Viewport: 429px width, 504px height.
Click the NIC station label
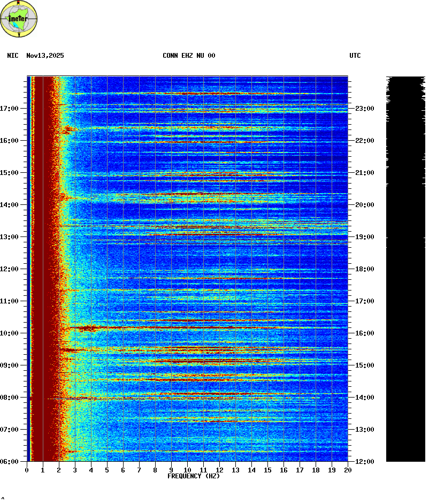(13, 56)
